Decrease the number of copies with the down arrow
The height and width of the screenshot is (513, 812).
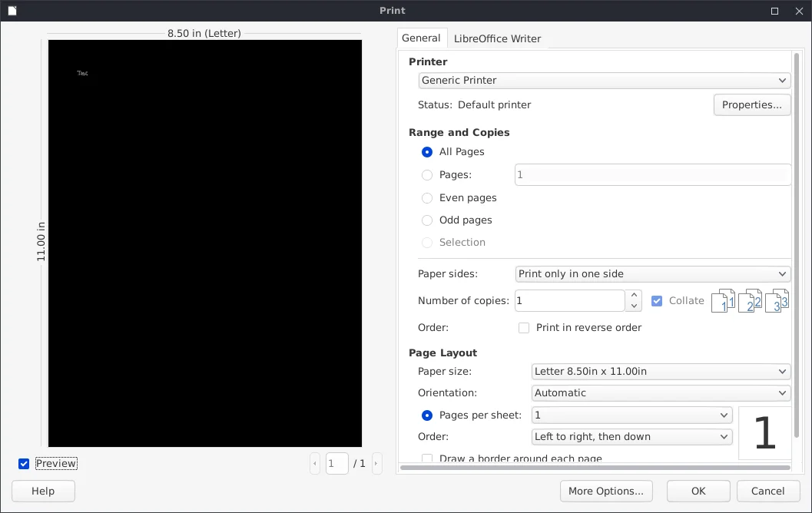click(x=634, y=306)
